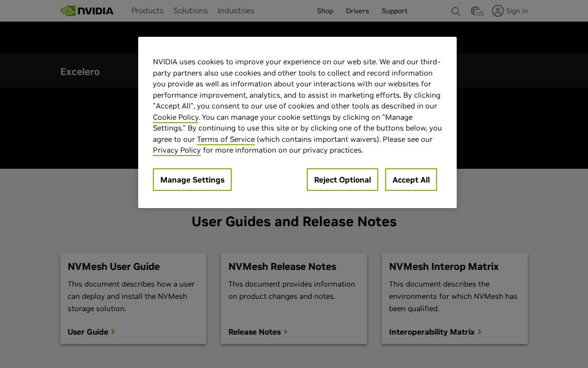Open the Cookie Policy link
Viewport: 588px width, 368px height.
[x=175, y=117]
